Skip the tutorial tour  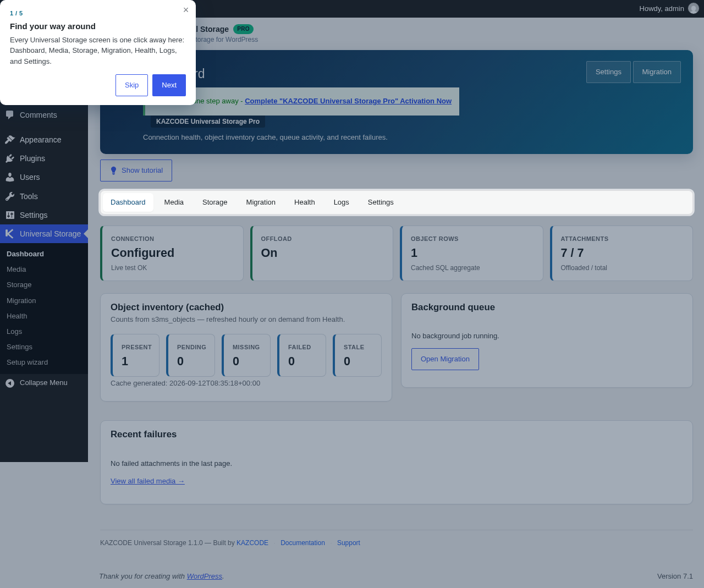(131, 85)
